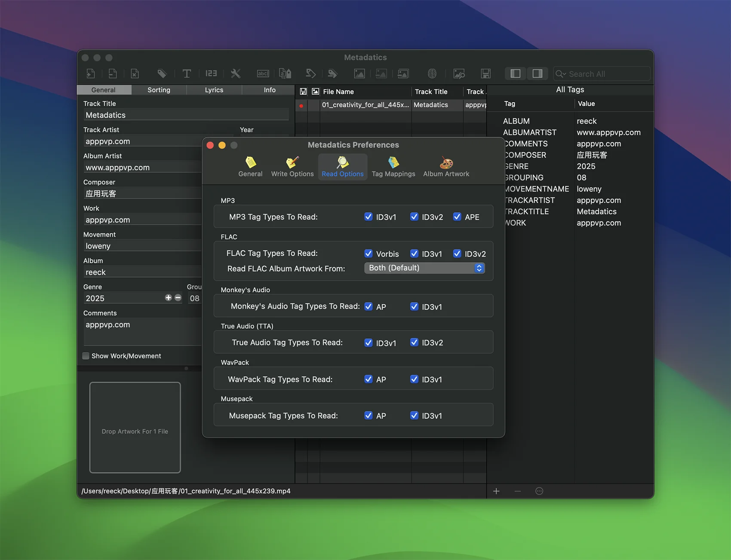
Task: Select General tab in main window
Action: (104, 90)
